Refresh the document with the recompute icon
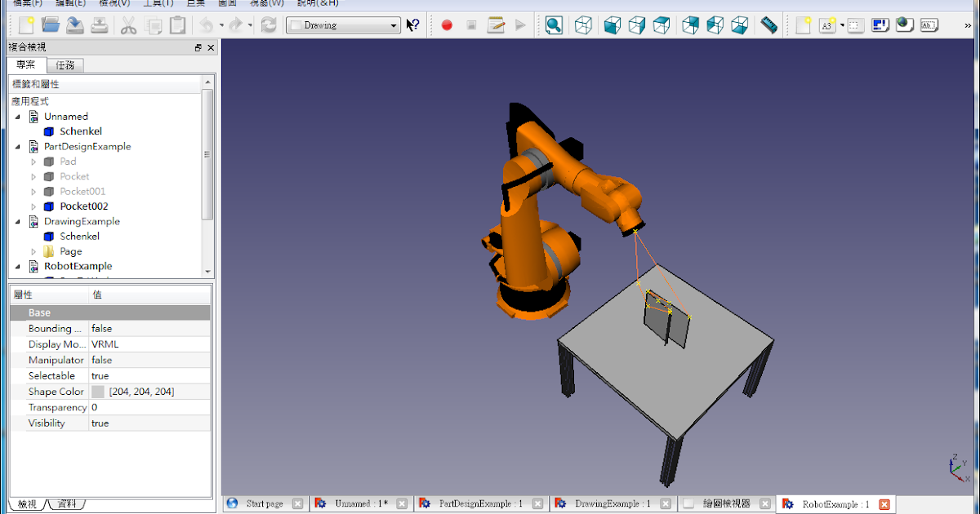Viewport: 980px width, 514px height. [x=269, y=24]
